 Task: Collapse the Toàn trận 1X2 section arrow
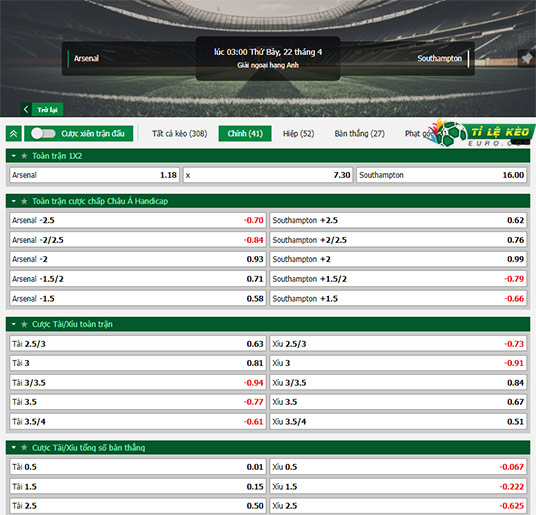coord(14,156)
